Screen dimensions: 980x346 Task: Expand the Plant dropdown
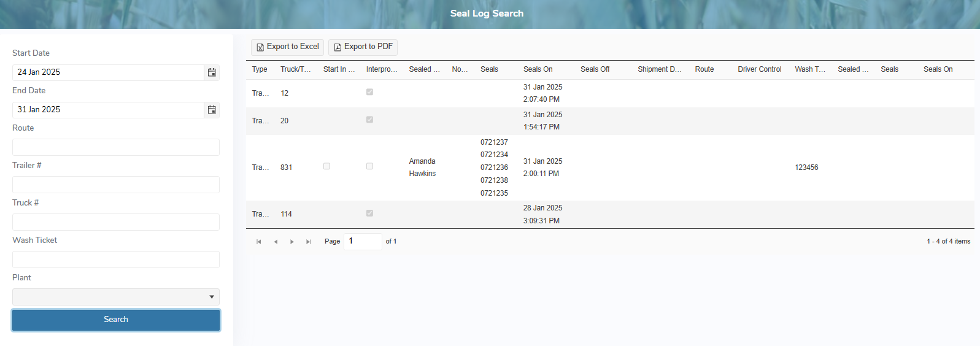tap(116, 297)
